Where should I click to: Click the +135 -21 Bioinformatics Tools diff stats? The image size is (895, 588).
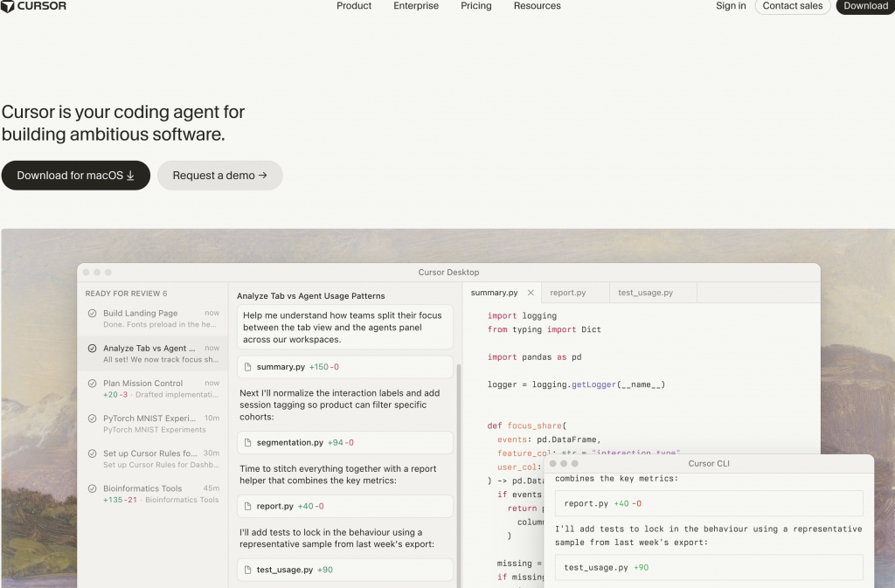[x=120, y=500]
